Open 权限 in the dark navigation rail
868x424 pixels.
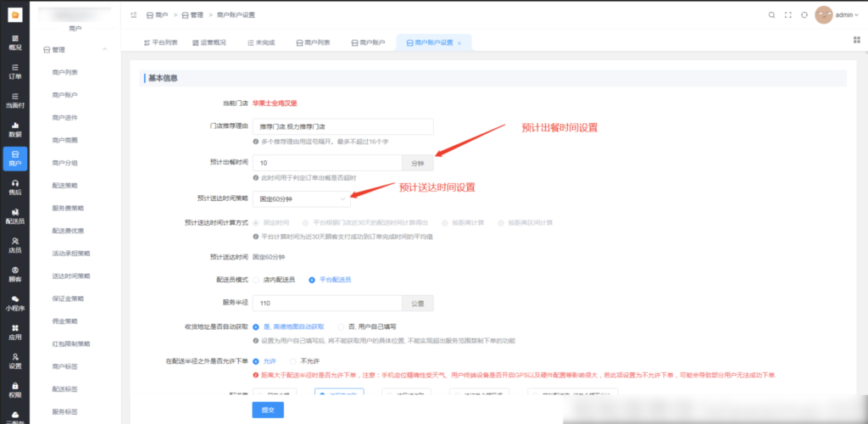tap(15, 390)
